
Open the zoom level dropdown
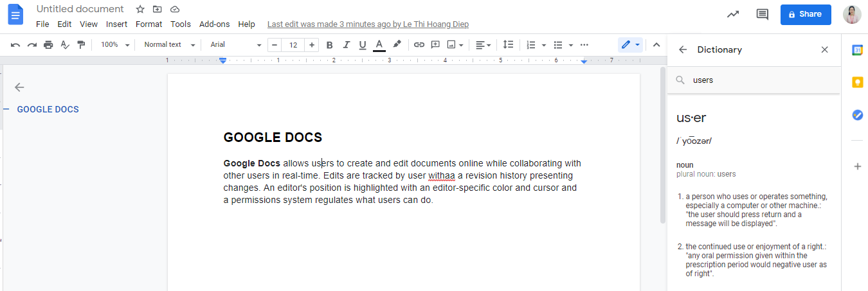click(x=116, y=45)
